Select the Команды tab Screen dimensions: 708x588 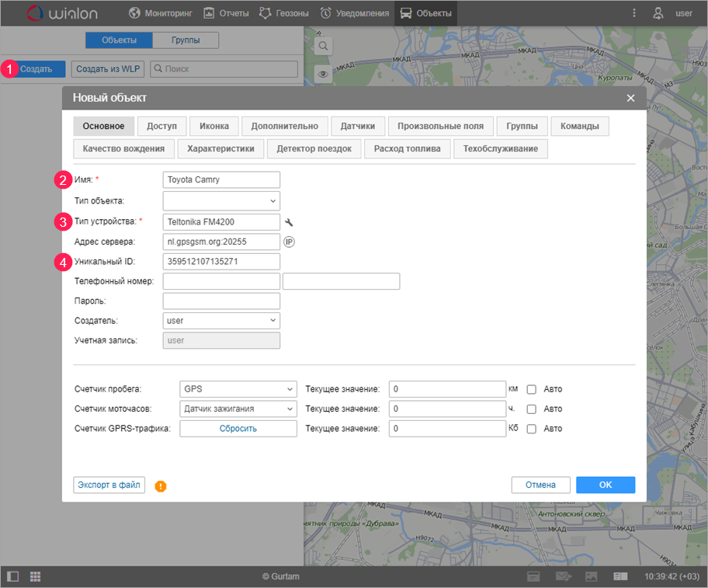(x=580, y=126)
